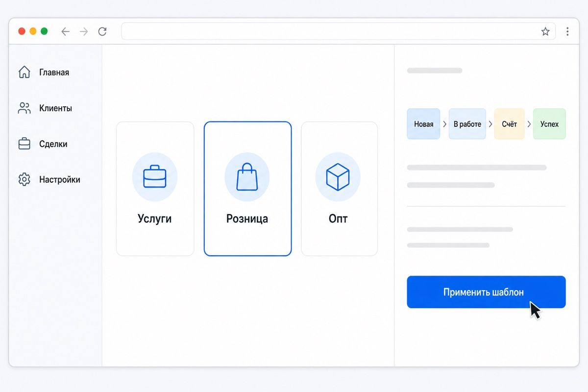Click the home icon beside Главная
The width and height of the screenshot is (588, 392).
[24, 72]
